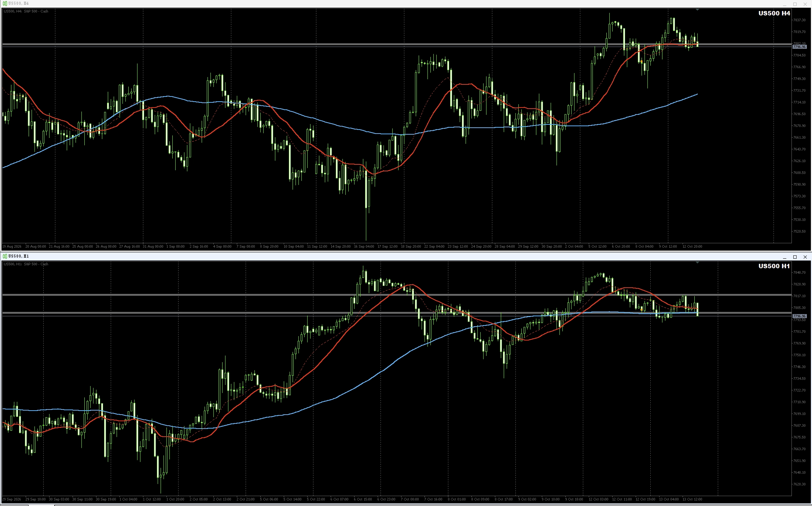The height and width of the screenshot is (506, 812).
Task: Click the '29 Sep 2026' time label in H1 chart
Action: 12,499
